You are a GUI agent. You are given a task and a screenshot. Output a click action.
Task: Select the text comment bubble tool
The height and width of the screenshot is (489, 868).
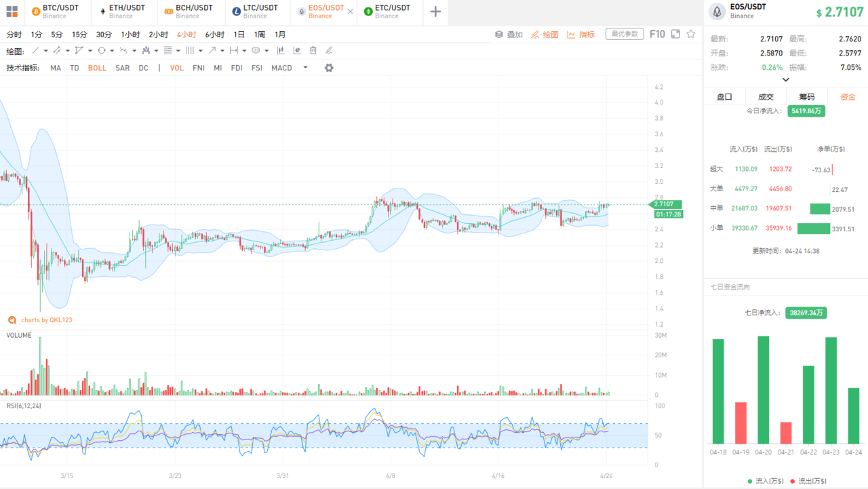pos(256,50)
